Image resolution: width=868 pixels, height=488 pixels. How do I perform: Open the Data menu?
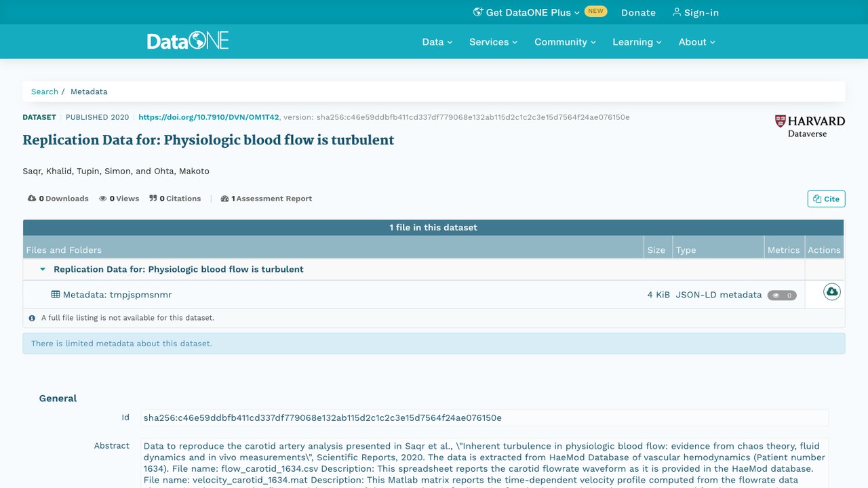(437, 42)
